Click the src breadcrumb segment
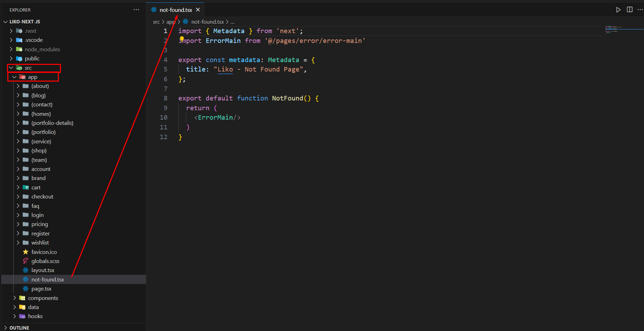 point(156,22)
